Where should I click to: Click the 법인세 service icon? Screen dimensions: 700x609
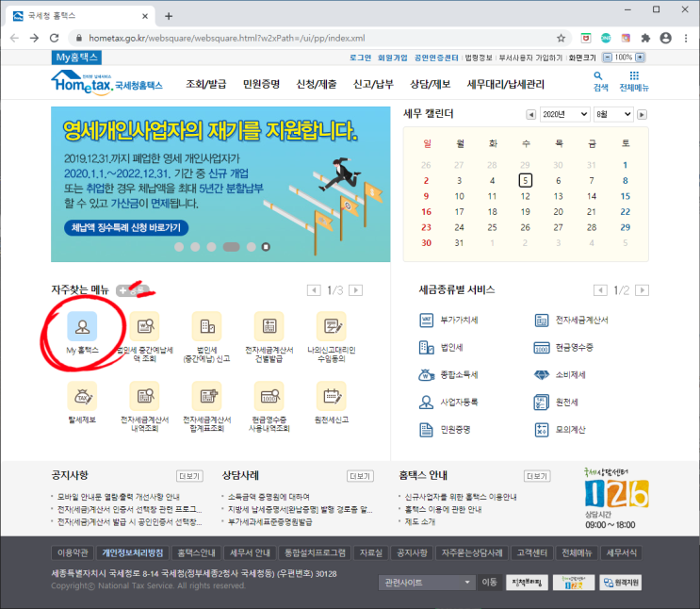tap(427, 347)
